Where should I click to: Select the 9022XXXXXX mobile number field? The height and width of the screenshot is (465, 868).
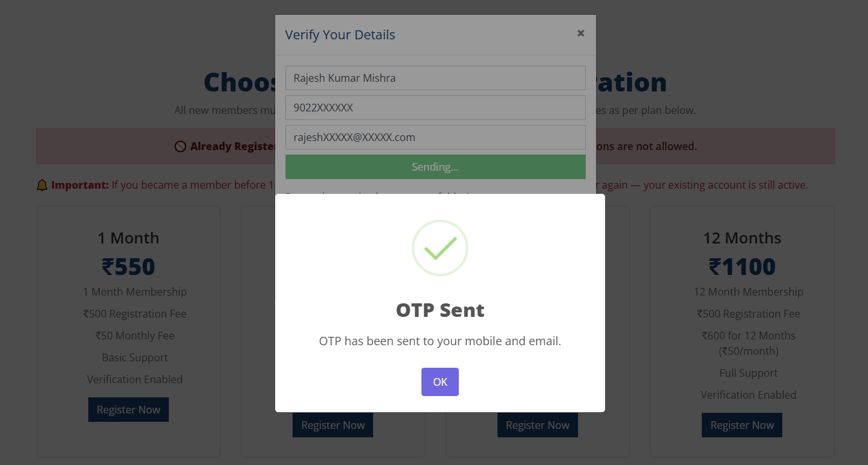[435, 108]
